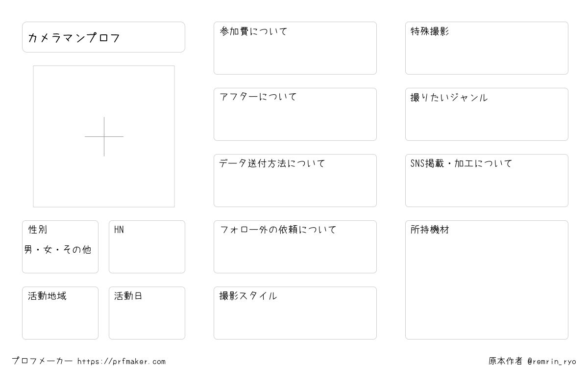Click the 原本作者 credit label
Image resolution: width=588 pixels, height=368 pixels.
pos(506,361)
